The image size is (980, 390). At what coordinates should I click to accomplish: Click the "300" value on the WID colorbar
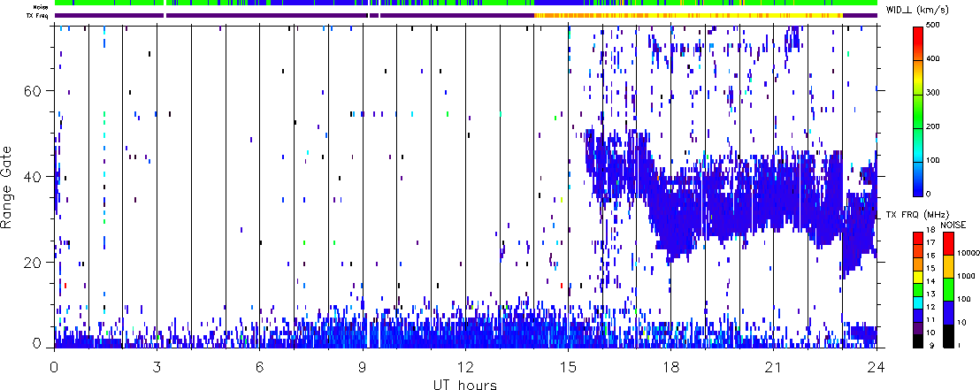pos(933,94)
